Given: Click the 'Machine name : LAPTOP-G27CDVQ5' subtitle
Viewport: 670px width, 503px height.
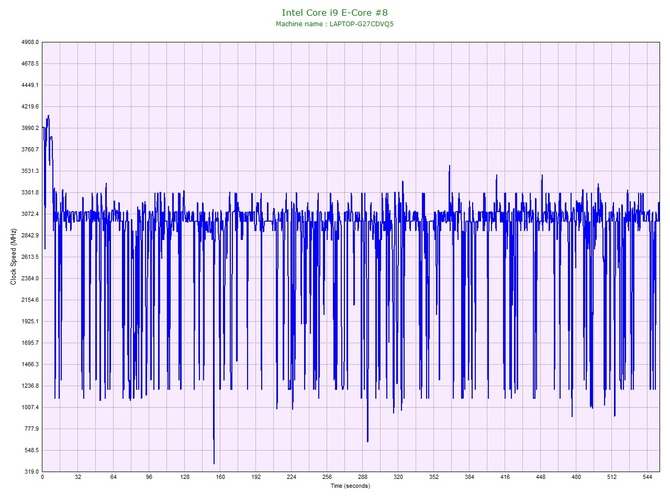Looking at the screenshot, I should [334, 24].
